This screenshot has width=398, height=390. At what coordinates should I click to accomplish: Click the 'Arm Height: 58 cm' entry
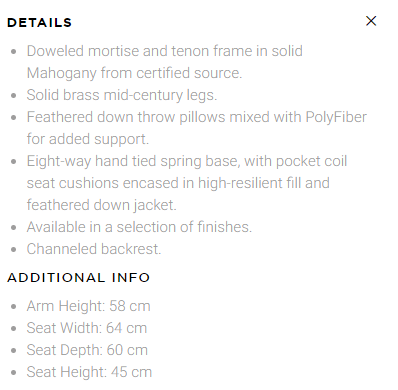coord(88,306)
